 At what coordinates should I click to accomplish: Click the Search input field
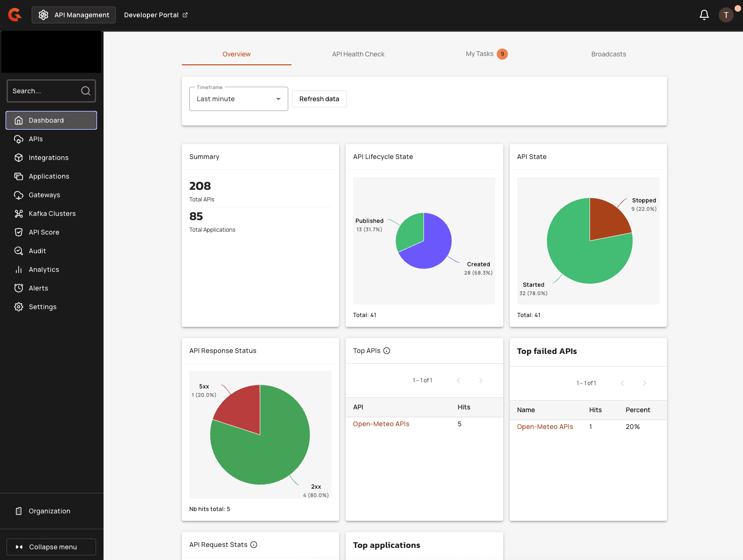click(x=44, y=91)
